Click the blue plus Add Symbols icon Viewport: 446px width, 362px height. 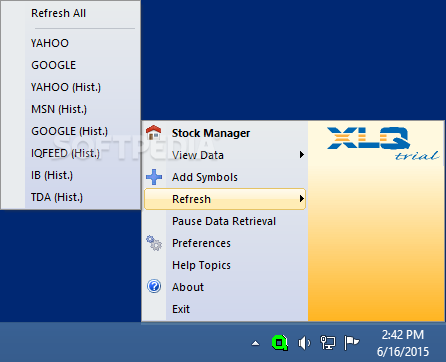154,177
